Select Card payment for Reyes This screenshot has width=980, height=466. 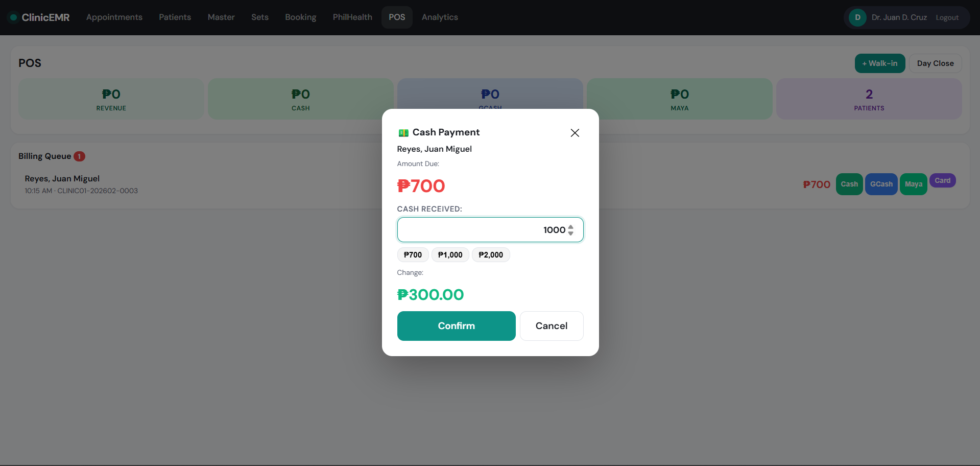[x=942, y=181]
